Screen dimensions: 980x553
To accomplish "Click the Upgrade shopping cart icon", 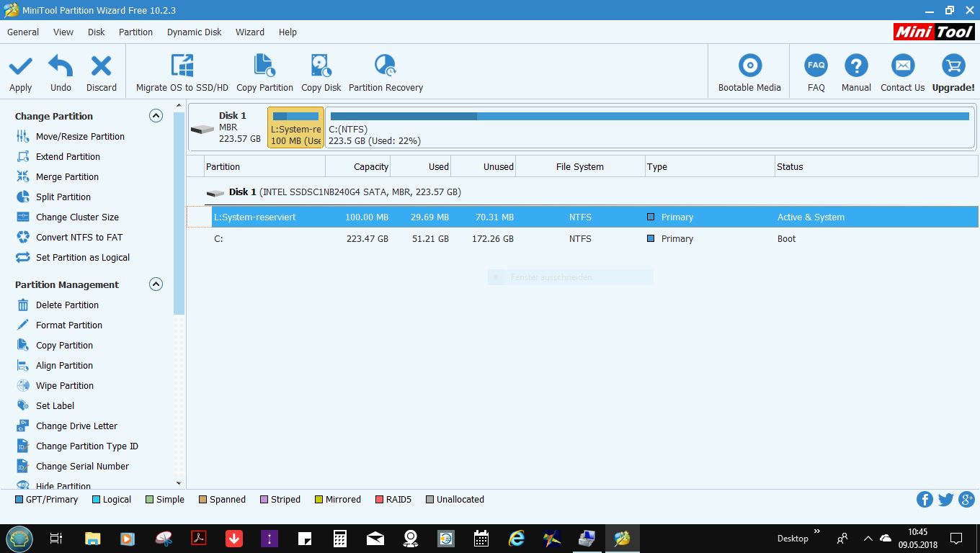I will [x=953, y=66].
